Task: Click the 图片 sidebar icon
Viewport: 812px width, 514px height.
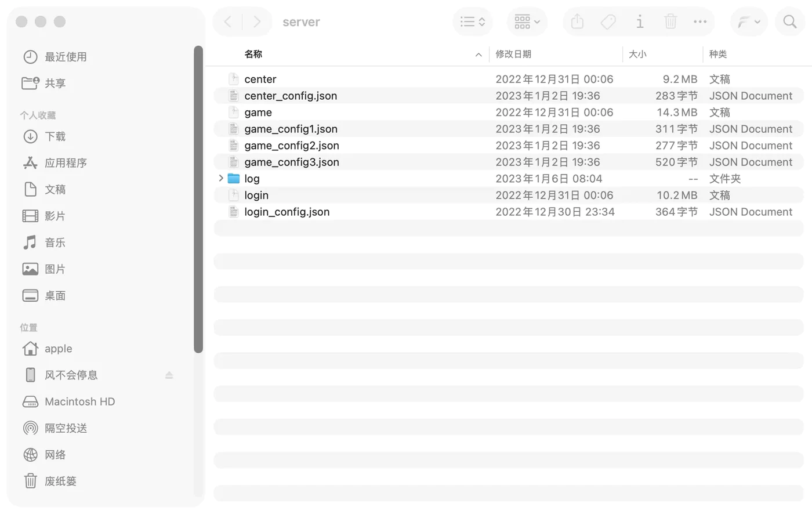Action: click(30, 269)
